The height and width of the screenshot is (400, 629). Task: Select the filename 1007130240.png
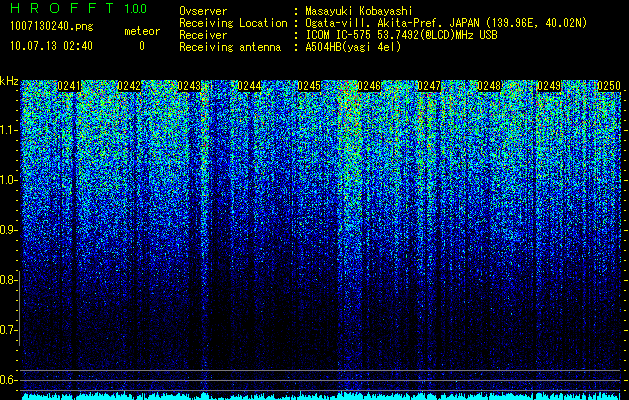click(x=52, y=26)
